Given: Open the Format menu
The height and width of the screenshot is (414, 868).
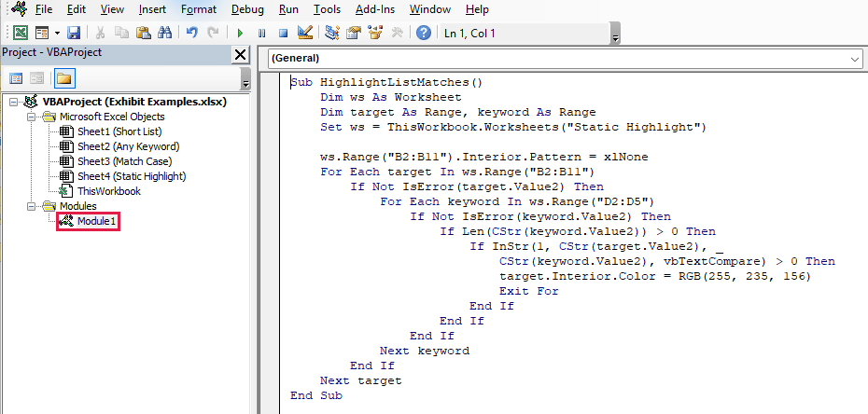Looking at the screenshot, I should (x=199, y=9).
